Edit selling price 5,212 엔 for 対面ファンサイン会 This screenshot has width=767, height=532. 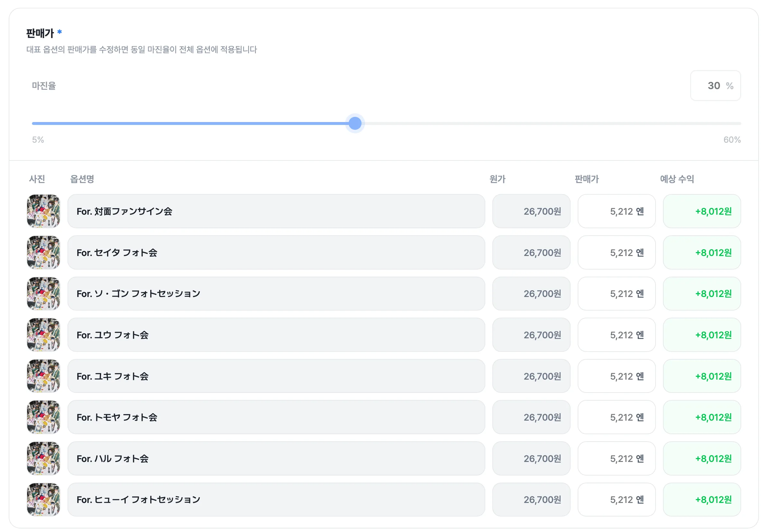616,211
